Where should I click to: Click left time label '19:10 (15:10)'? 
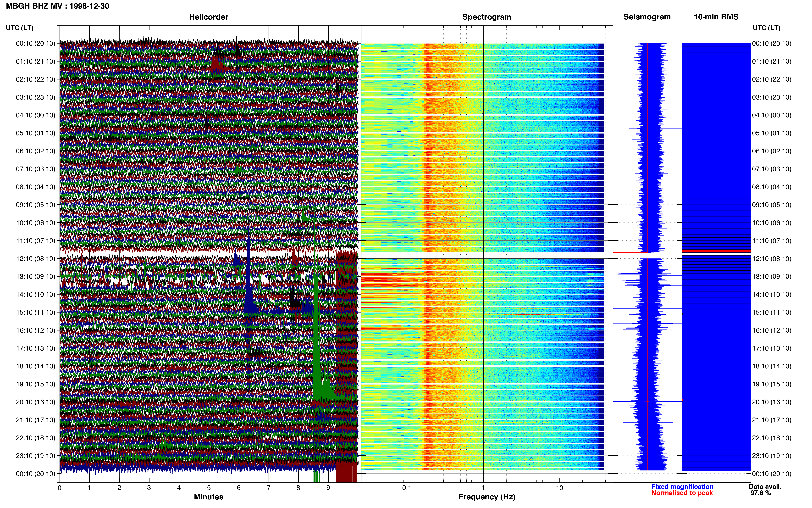click(x=36, y=384)
